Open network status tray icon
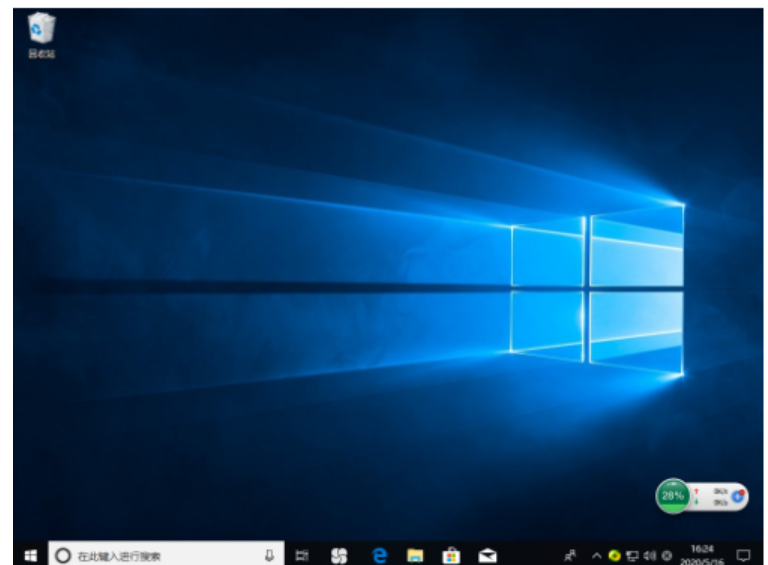 tap(633, 555)
